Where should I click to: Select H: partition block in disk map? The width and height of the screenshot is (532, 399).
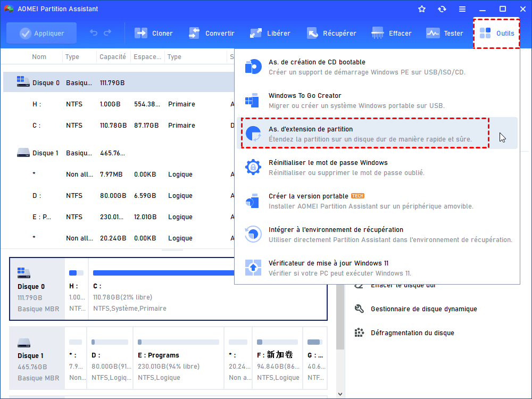pyautogui.click(x=76, y=289)
